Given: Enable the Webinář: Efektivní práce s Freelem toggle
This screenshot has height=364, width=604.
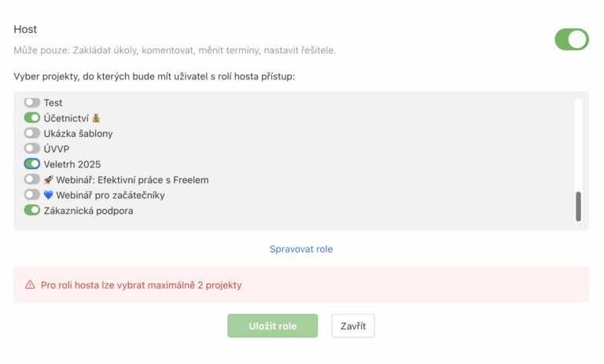Looking at the screenshot, I should pos(32,180).
